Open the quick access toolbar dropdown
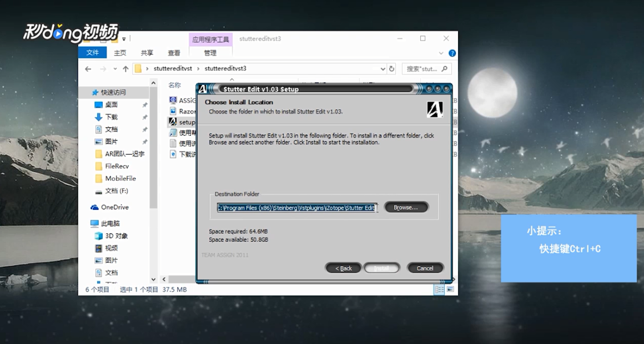Viewport: 644px width, 344px height. click(x=124, y=39)
